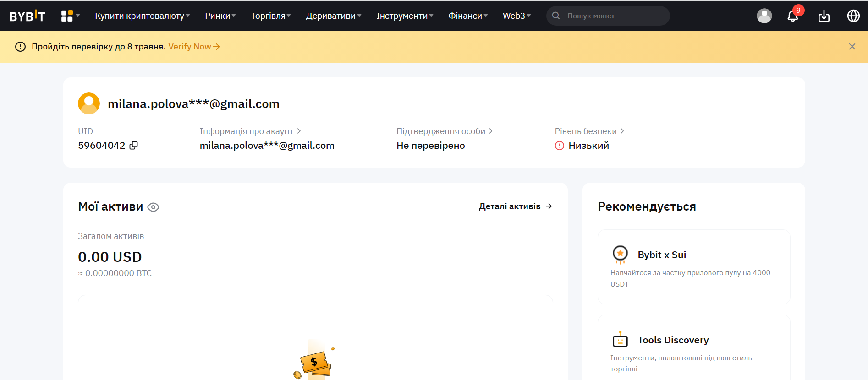The height and width of the screenshot is (380, 868).
Task: Click the verification banner info icon
Action: pyautogui.click(x=20, y=47)
